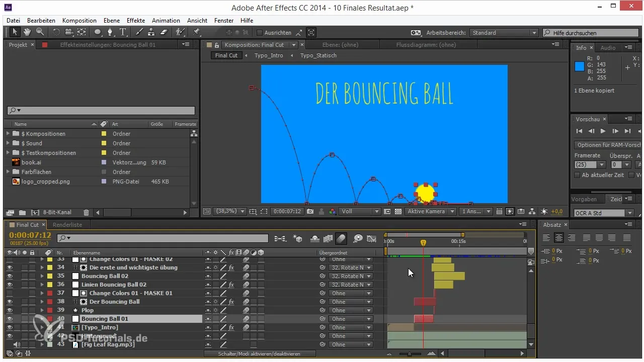Open the Animation menu
The image size is (644, 362).
[166, 21]
